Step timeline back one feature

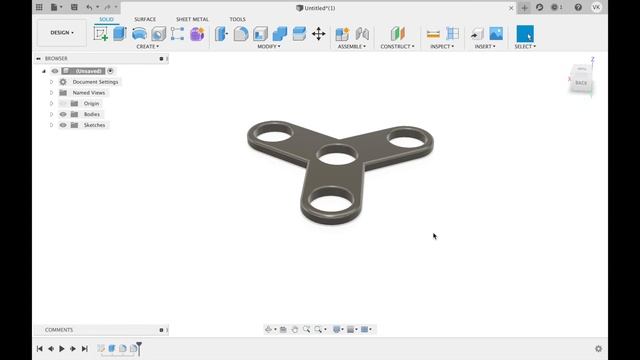[x=51, y=349]
